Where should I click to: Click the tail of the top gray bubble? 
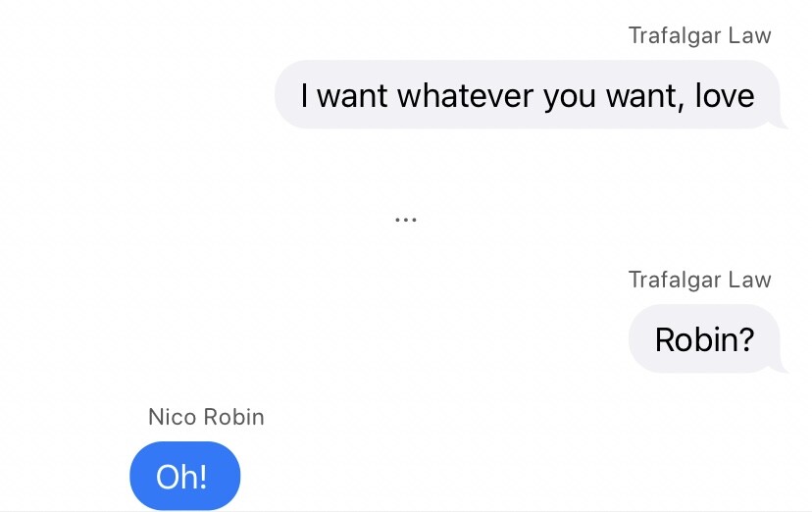click(x=783, y=124)
